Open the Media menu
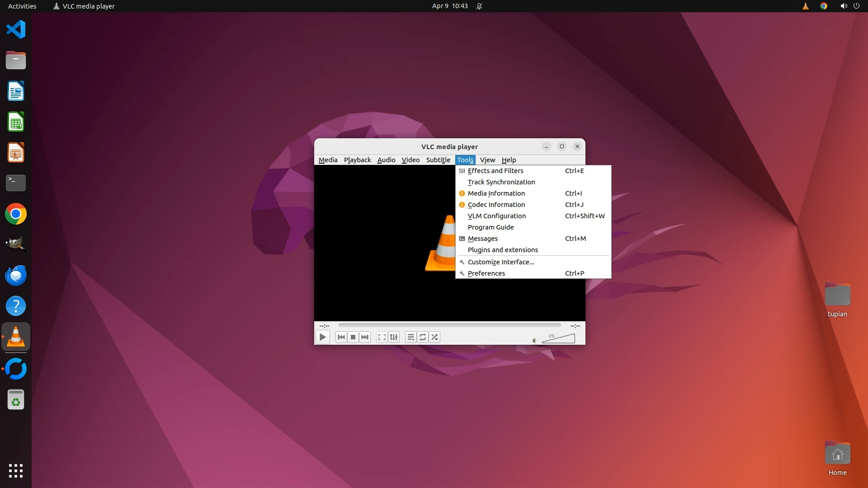The image size is (868, 488). 328,160
